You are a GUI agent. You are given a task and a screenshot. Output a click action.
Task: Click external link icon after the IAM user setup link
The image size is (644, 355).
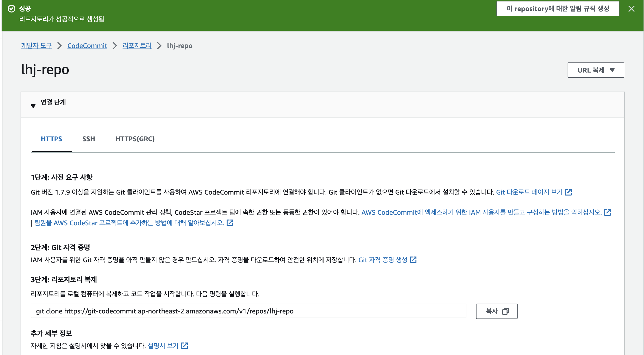[x=607, y=212]
